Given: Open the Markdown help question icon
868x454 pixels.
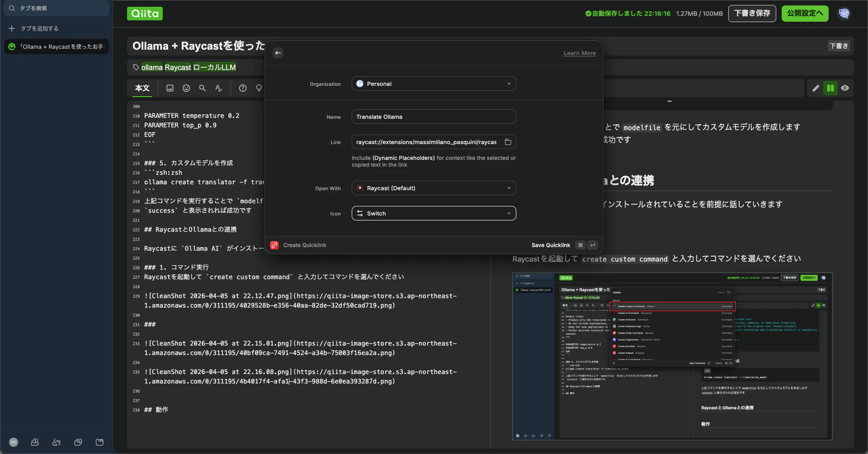Looking at the screenshot, I should coord(243,88).
